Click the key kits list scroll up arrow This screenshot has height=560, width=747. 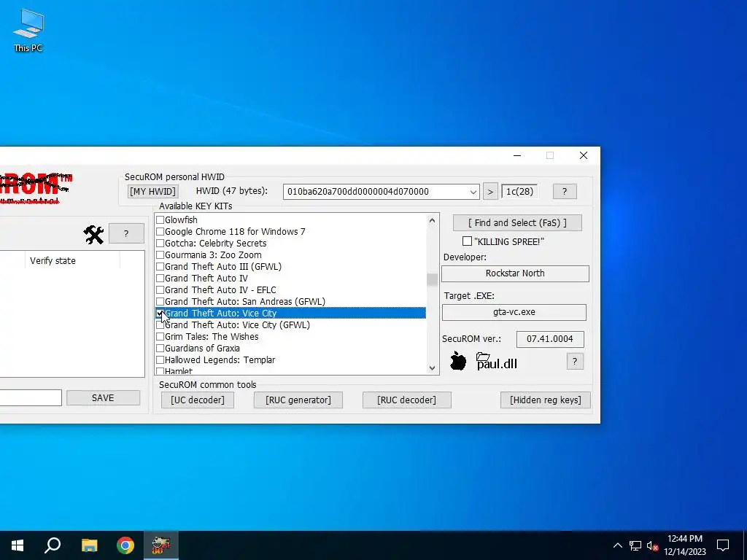tap(432, 220)
